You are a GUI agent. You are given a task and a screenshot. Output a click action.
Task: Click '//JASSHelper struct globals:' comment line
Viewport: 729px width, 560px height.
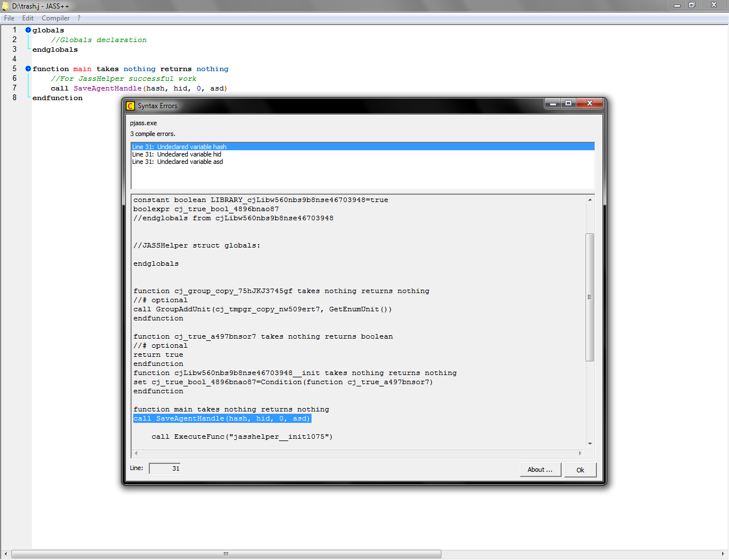click(x=196, y=245)
